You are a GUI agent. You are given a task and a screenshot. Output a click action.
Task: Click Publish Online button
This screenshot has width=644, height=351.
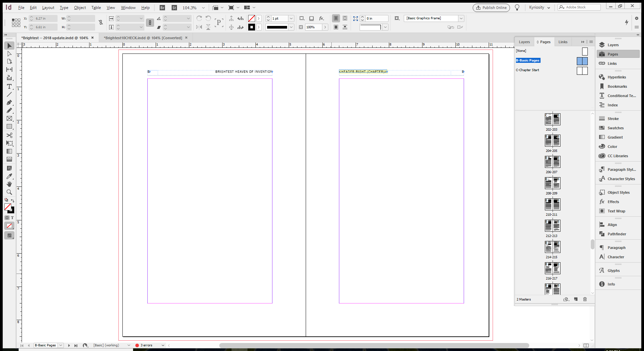[x=491, y=8]
